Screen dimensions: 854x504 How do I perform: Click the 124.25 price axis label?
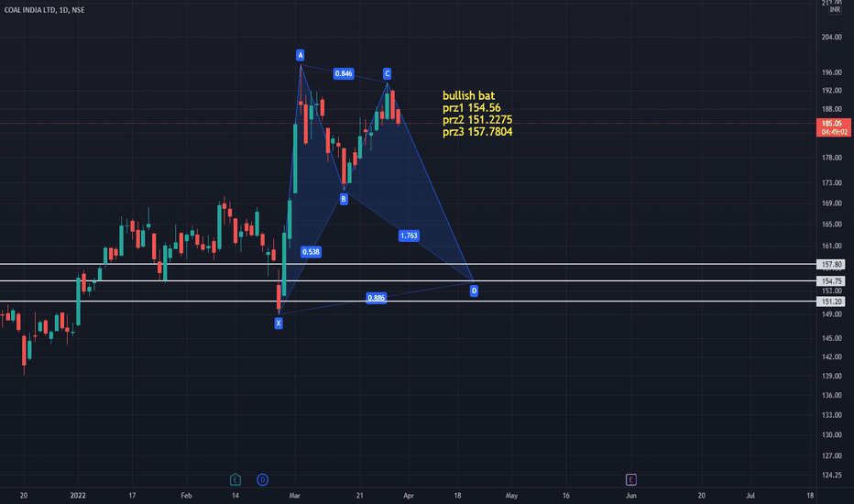[831, 475]
